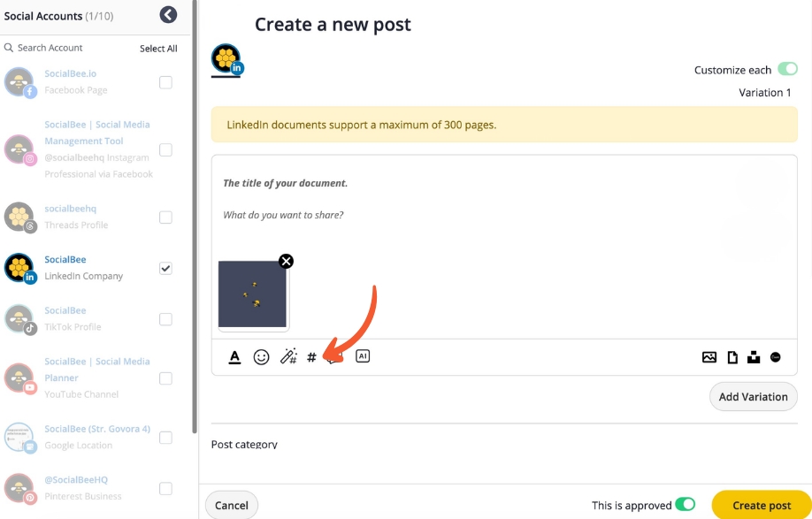Viewport: 812px width, 519px height.
Task: Check the SocialBee.io Facebook Page checkbox
Action: coord(165,82)
